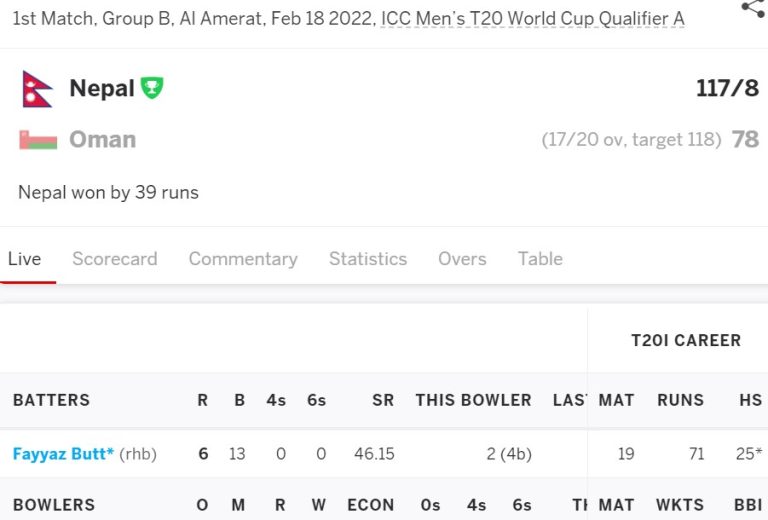Viewport: 768px width, 520px height.
Task: Open ICC Men's T20 World Cup Qualifier A link
Action: pos(532,19)
